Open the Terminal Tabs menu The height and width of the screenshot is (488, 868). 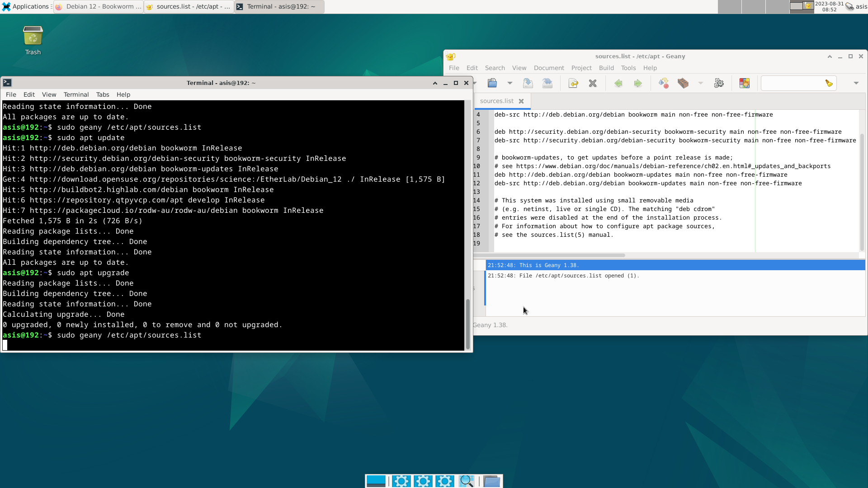[103, 94]
